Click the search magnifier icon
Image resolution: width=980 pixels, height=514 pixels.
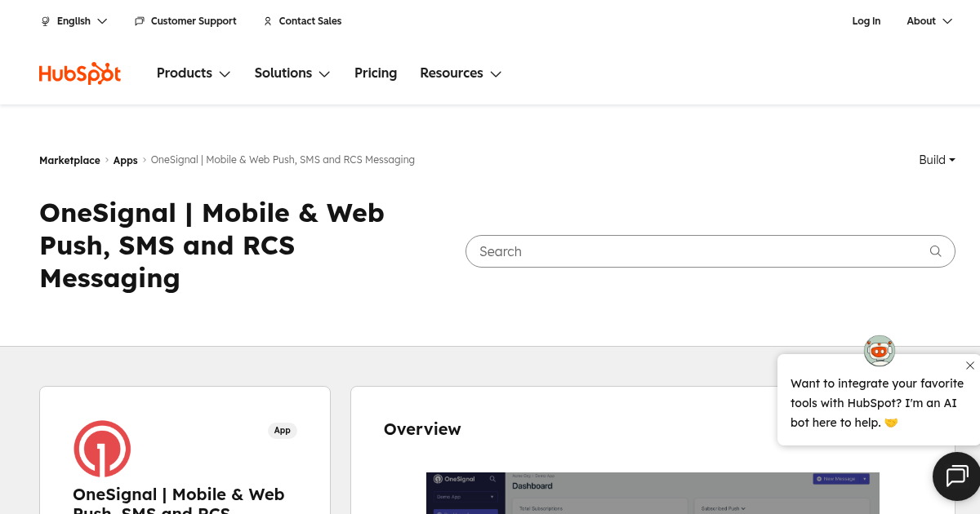coord(936,251)
